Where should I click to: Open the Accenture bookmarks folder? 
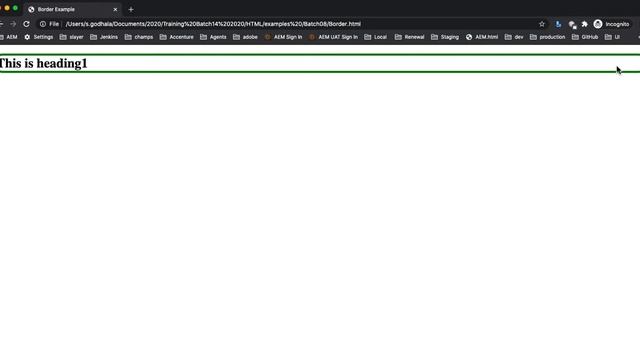176,37
